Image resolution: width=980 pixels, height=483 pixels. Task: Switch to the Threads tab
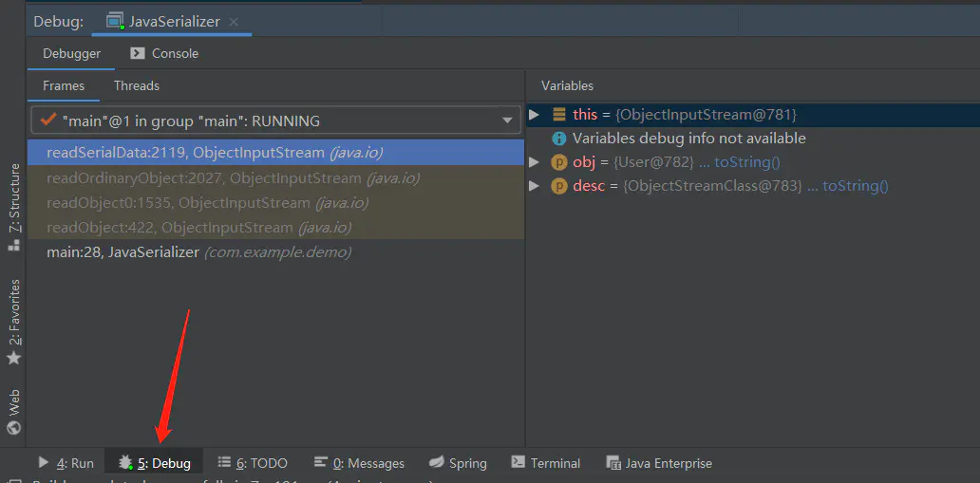pos(136,85)
